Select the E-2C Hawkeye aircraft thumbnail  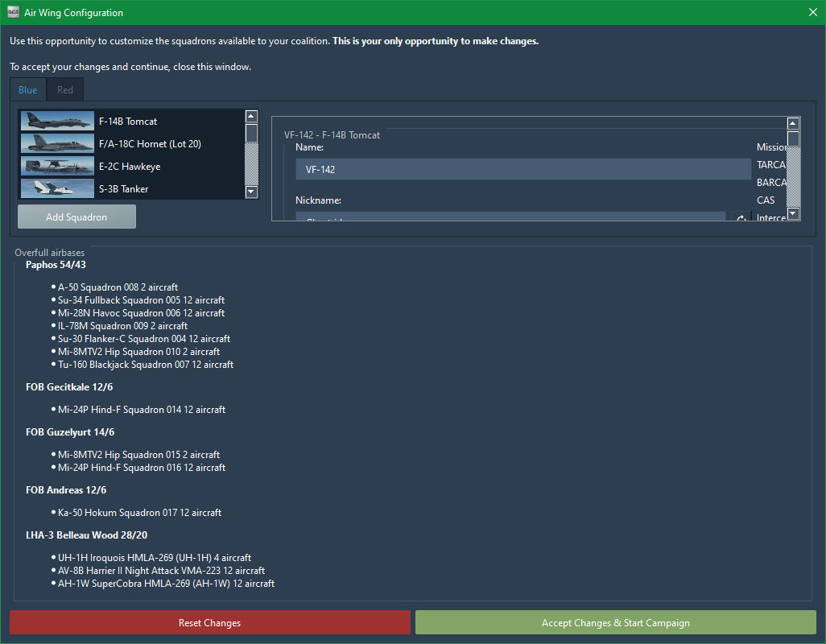coord(56,167)
